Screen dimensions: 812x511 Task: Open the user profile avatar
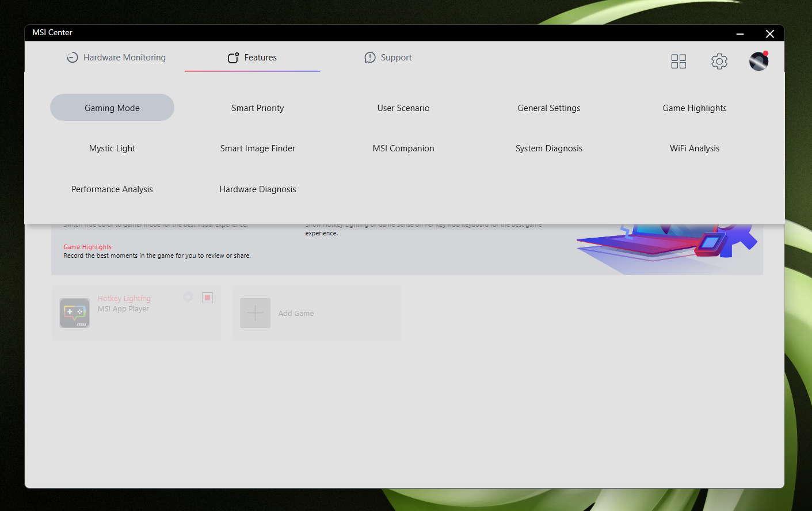coord(758,61)
